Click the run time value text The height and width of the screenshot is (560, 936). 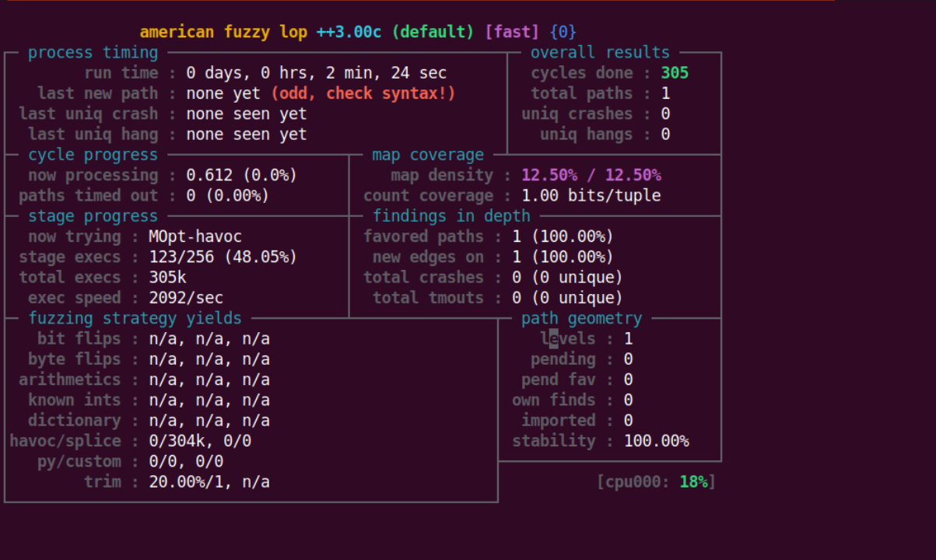316,73
